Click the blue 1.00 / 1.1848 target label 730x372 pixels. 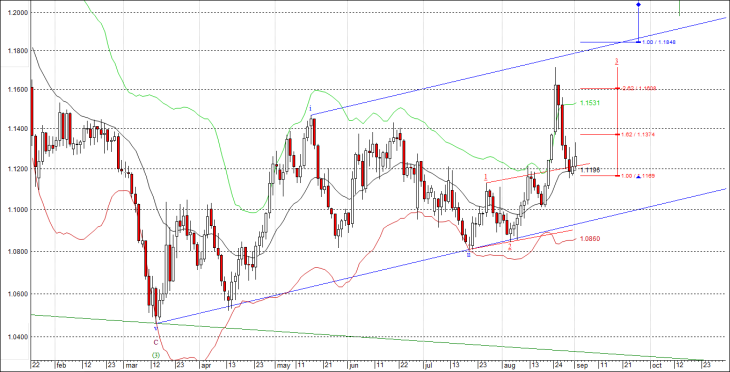tap(658, 42)
